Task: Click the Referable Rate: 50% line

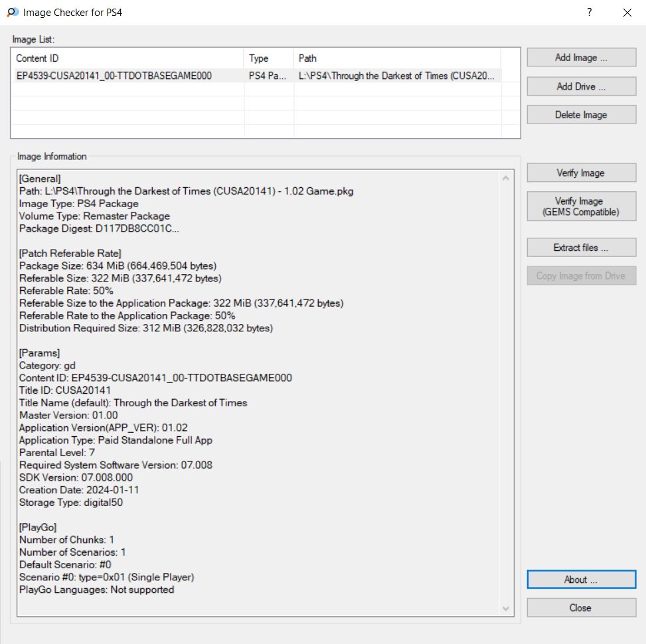Action: pos(66,291)
